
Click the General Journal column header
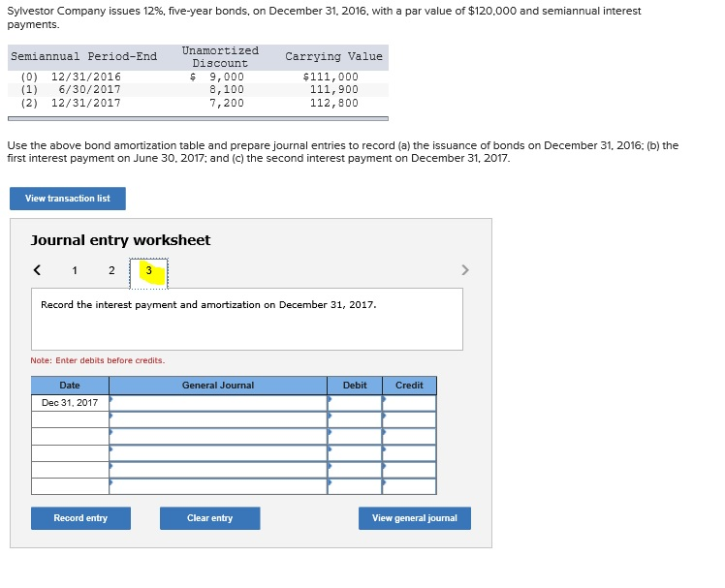pyautogui.click(x=218, y=386)
